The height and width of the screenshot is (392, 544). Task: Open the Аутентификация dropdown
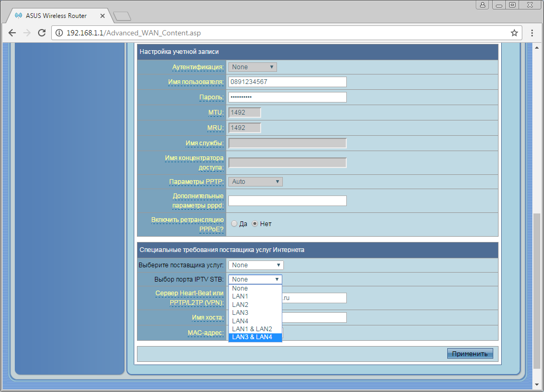coord(253,67)
